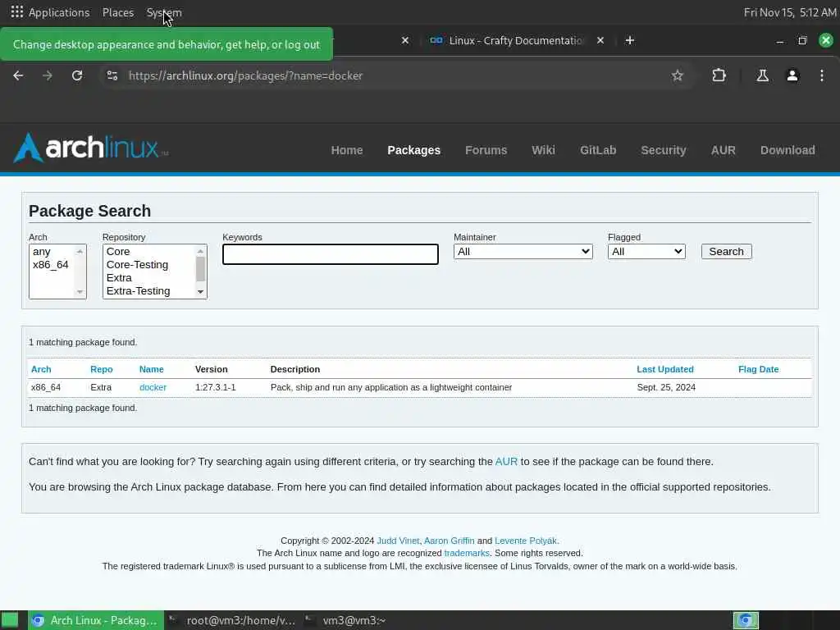Screen dimensions: 840x630
Task: Open Download in Arch navigation
Action: point(787,150)
